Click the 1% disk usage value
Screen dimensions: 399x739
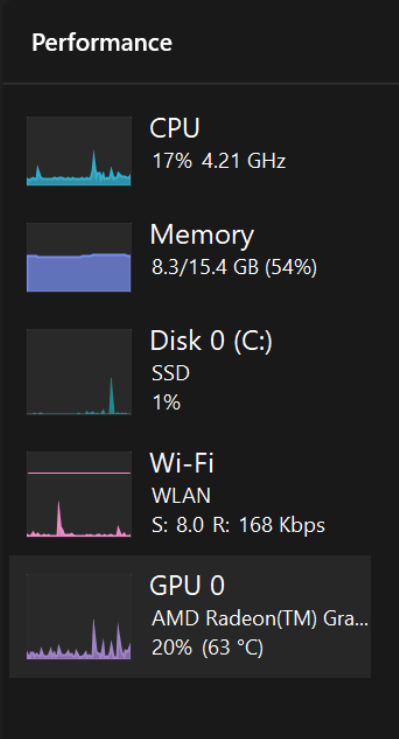click(x=166, y=402)
